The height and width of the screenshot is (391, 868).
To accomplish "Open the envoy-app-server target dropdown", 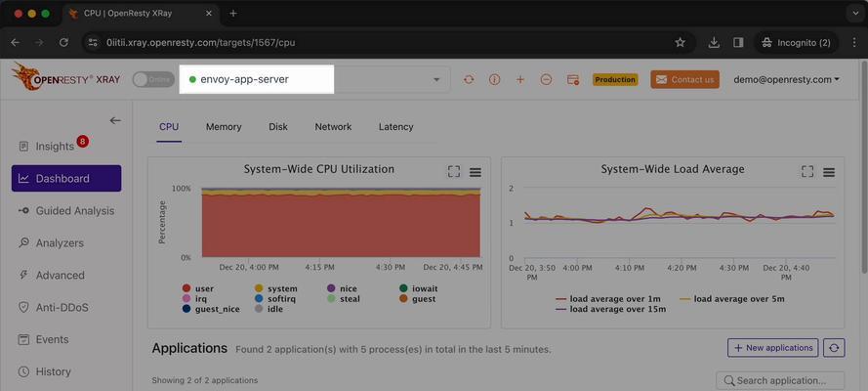I will [x=314, y=79].
